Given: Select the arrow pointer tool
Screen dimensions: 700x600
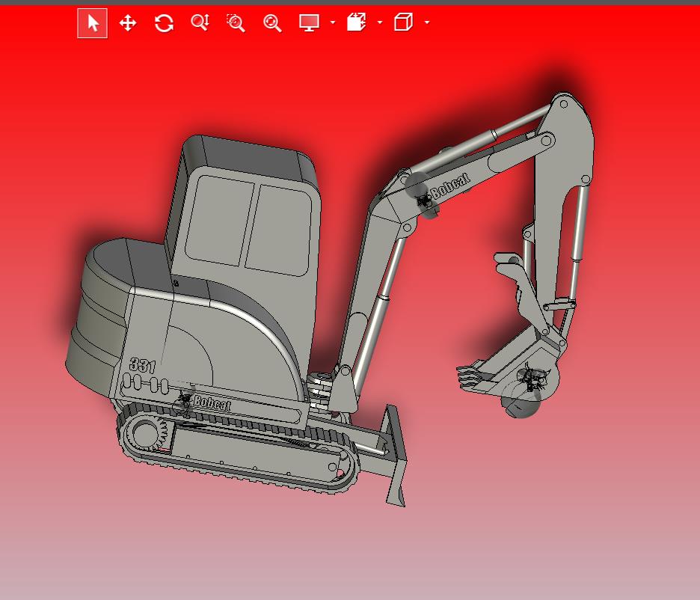Looking at the screenshot, I should point(93,23).
